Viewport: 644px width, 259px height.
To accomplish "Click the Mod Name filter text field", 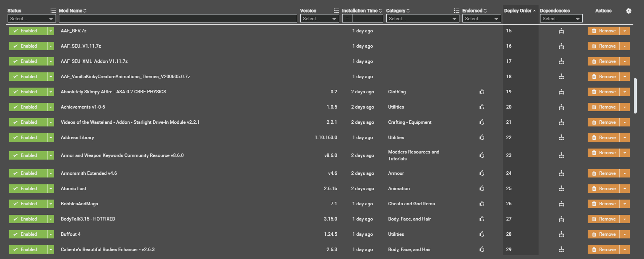I will pos(178,18).
